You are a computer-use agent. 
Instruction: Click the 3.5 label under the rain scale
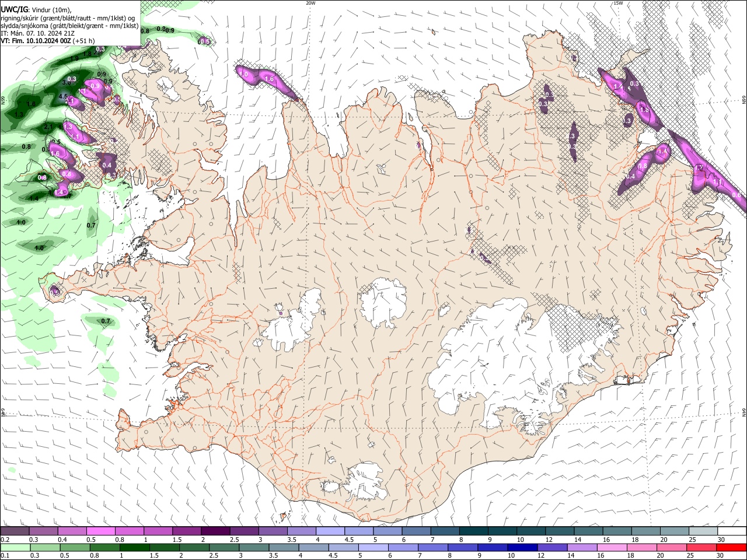tap(274, 556)
